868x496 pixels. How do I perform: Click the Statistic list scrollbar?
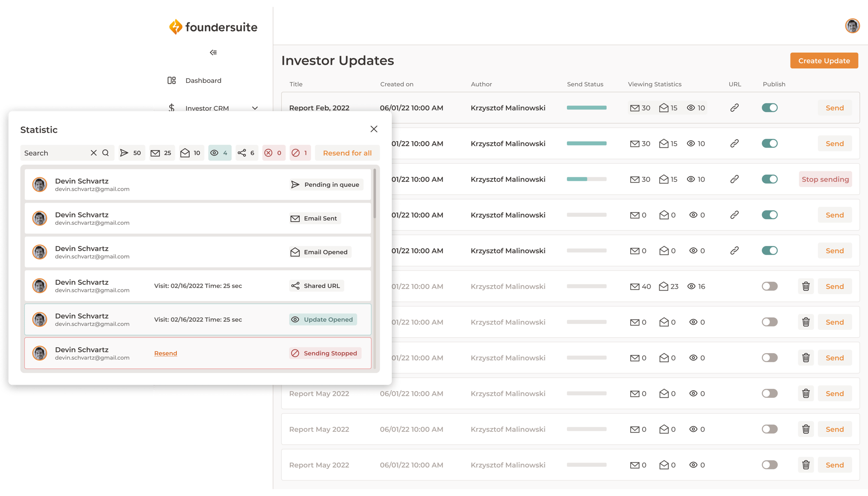[x=375, y=194]
